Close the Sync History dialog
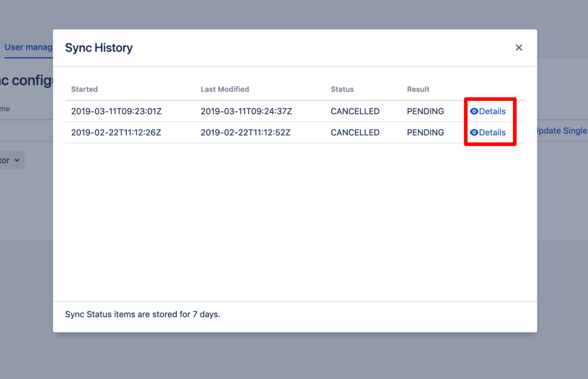The image size is (588, 379). [519, 48]
